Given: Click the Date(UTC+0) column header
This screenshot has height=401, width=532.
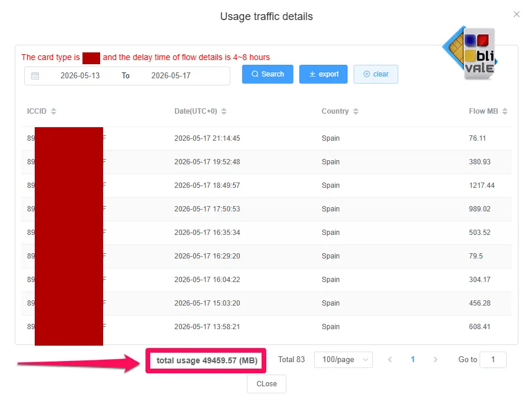Looking at the screenshot, I should point(196,111).
